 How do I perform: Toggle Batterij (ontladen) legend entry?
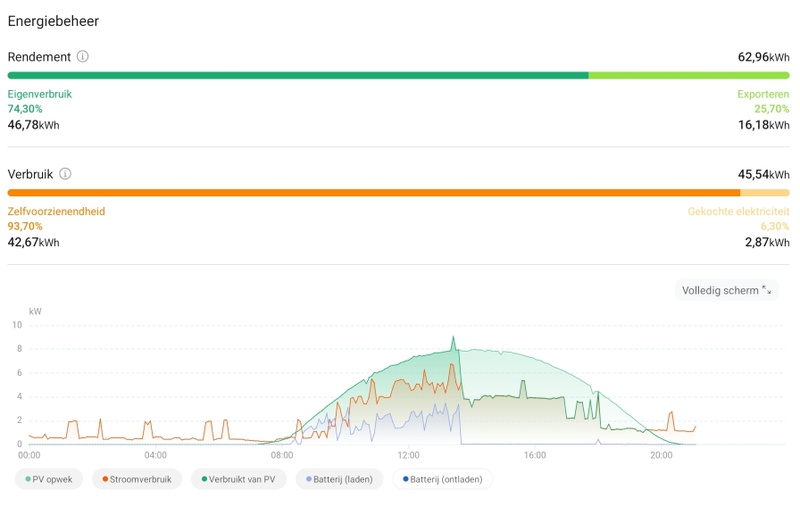442,479
